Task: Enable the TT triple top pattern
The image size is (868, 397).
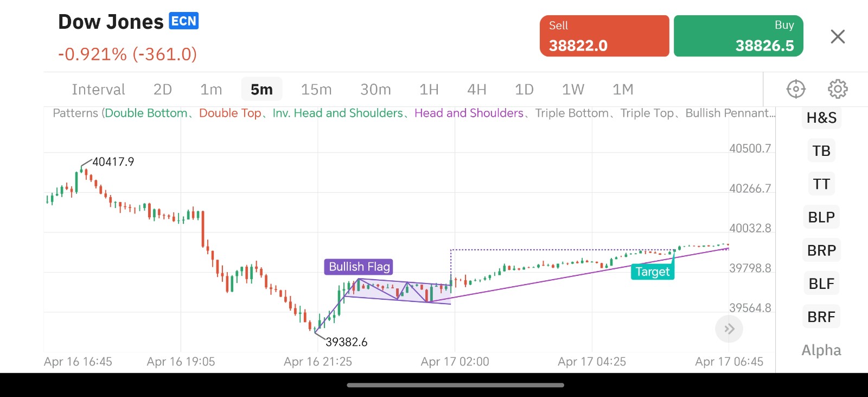Action: coord(821,184)
